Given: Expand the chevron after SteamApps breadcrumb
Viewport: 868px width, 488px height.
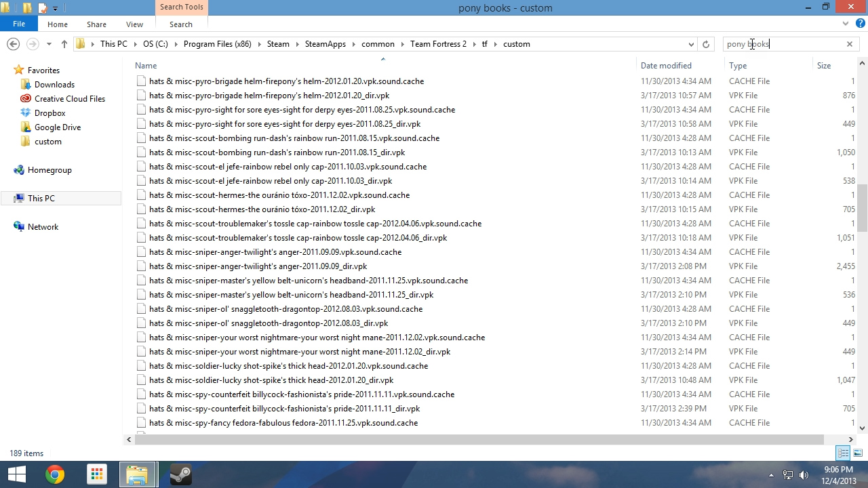Looking at the screenshot, I should 353,44.
